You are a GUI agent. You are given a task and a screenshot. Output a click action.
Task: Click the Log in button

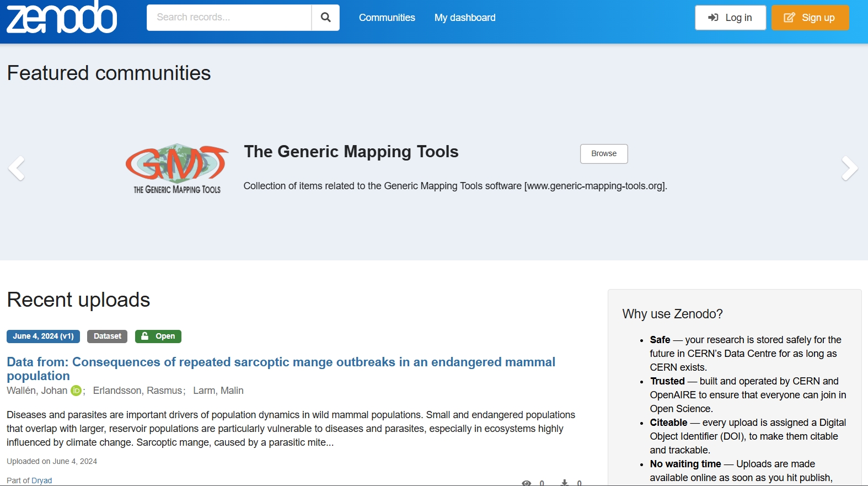(x=730, y=18)
